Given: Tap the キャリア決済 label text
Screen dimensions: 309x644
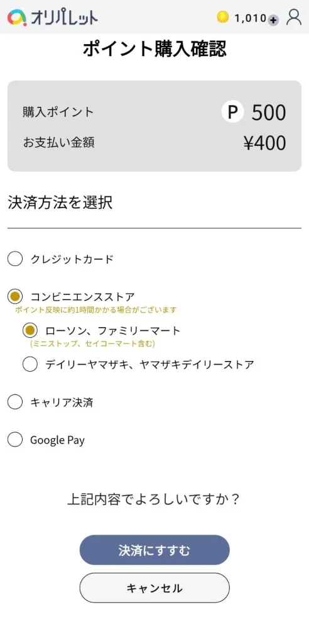Looking at the screenshot, I should (62, 402).
